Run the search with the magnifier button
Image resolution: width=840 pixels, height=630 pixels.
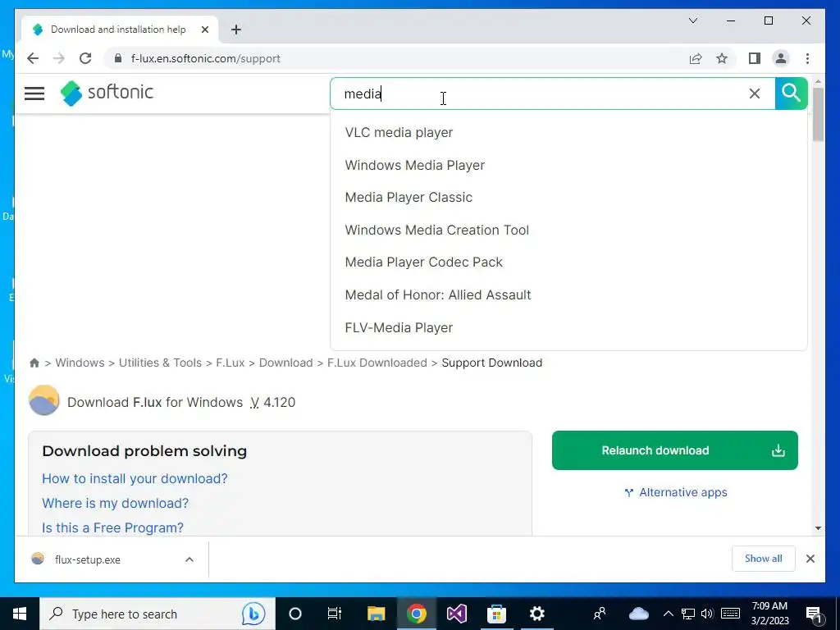tap(791, 94)
